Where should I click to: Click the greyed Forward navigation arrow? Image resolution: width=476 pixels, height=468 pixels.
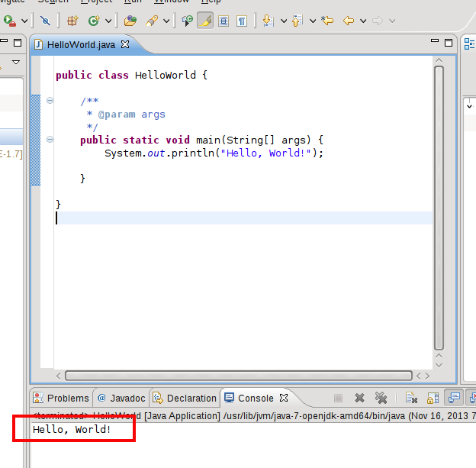click(x=378, y=21)
